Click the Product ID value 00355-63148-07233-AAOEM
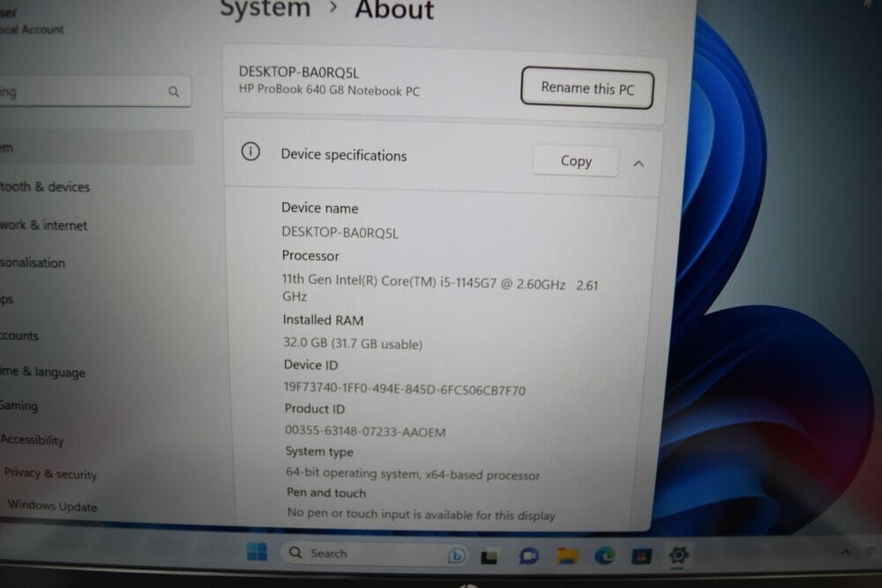The image size is (882, 588). click(x=365, y=431)
